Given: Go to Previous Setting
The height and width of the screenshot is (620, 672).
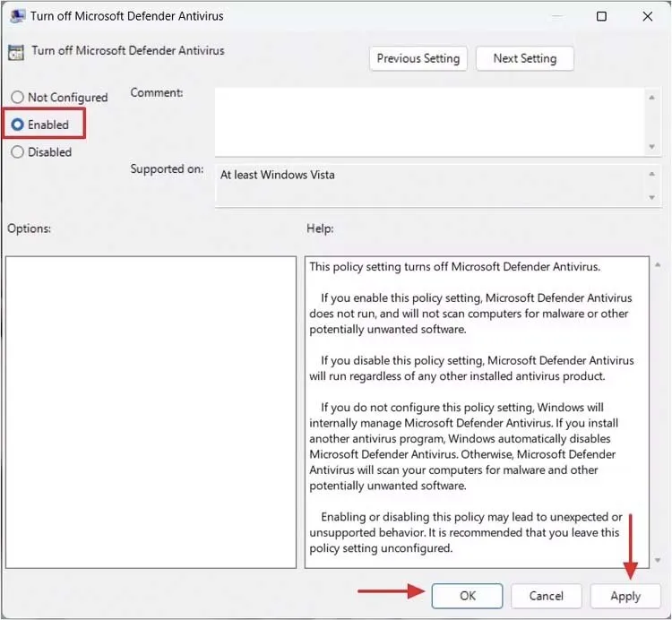Looking at the screenshot, I should (x=418, y=58).
